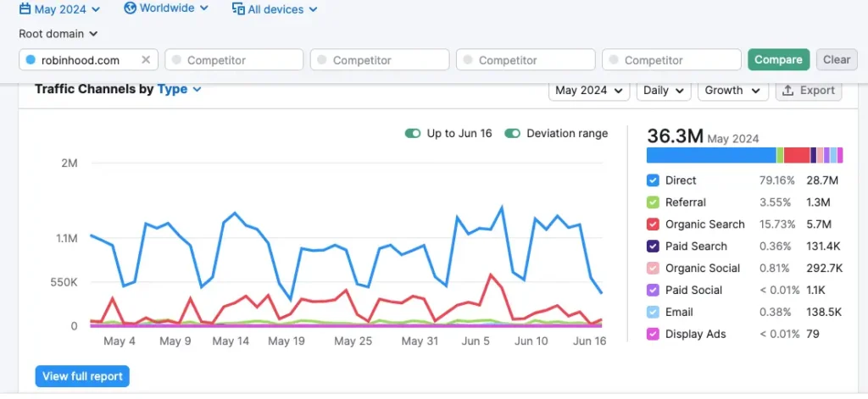Open the Daily granularity dropdown
The width and height of the screenshot is (868, 399).
tap(664, 90)
